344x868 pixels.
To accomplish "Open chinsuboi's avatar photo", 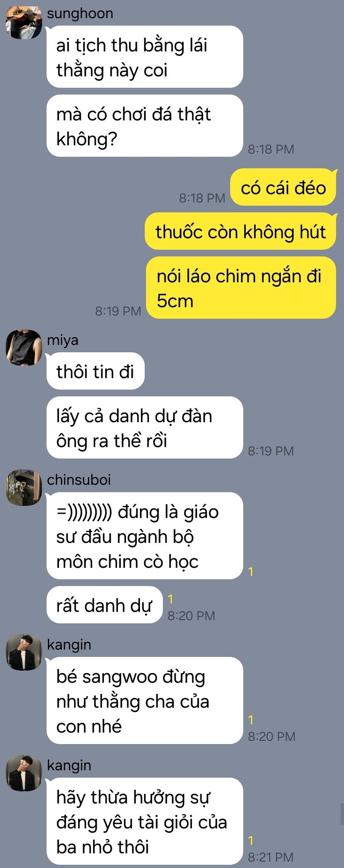I will (x=23, y=487).
